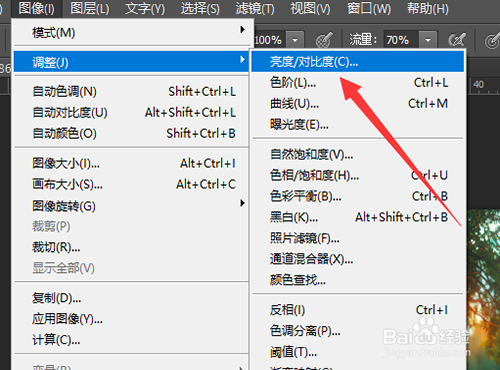The image size is (500, 370).
Task: Choose 色调分离(P)... adjustment
Action: (x=358, y=331)
